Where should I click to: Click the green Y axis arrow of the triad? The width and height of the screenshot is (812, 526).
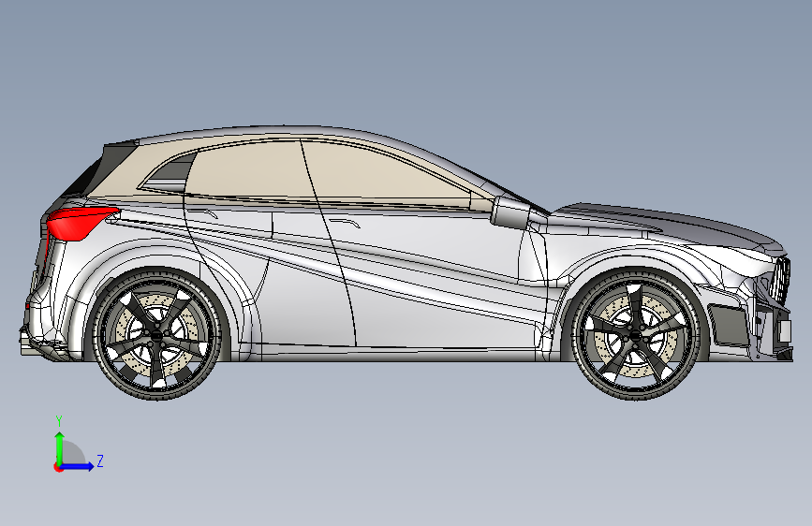pyautogui.click(x=60, y=447)
